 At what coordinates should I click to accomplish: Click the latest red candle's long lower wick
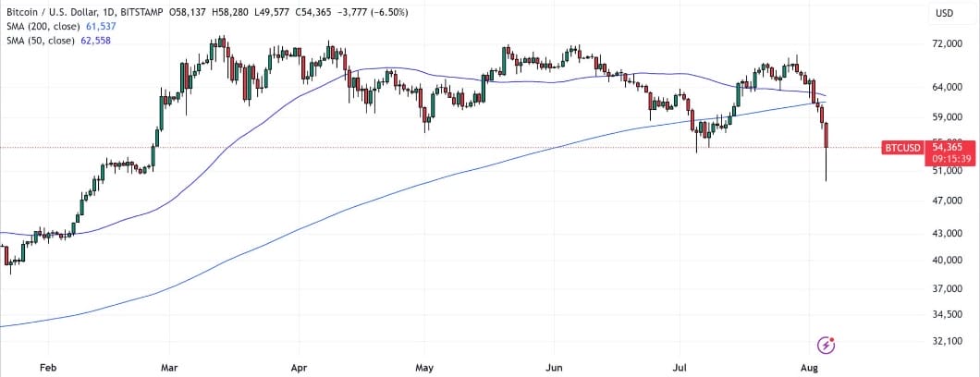tap(825, 164)
